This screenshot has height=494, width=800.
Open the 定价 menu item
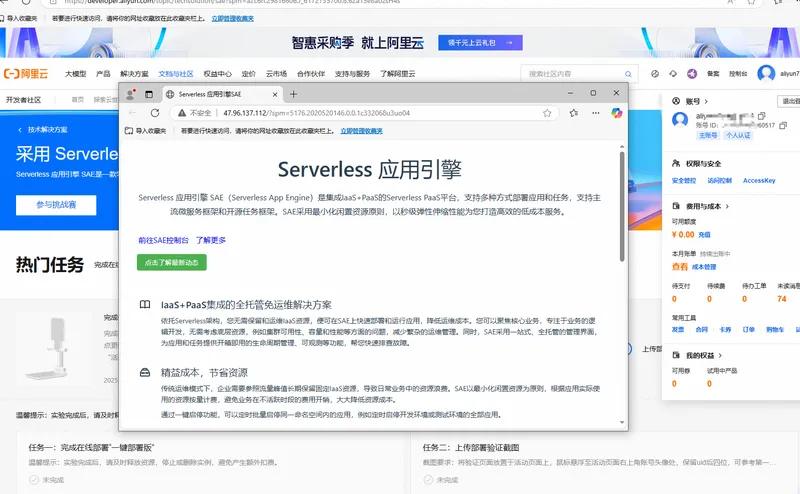tap(248, 74)
